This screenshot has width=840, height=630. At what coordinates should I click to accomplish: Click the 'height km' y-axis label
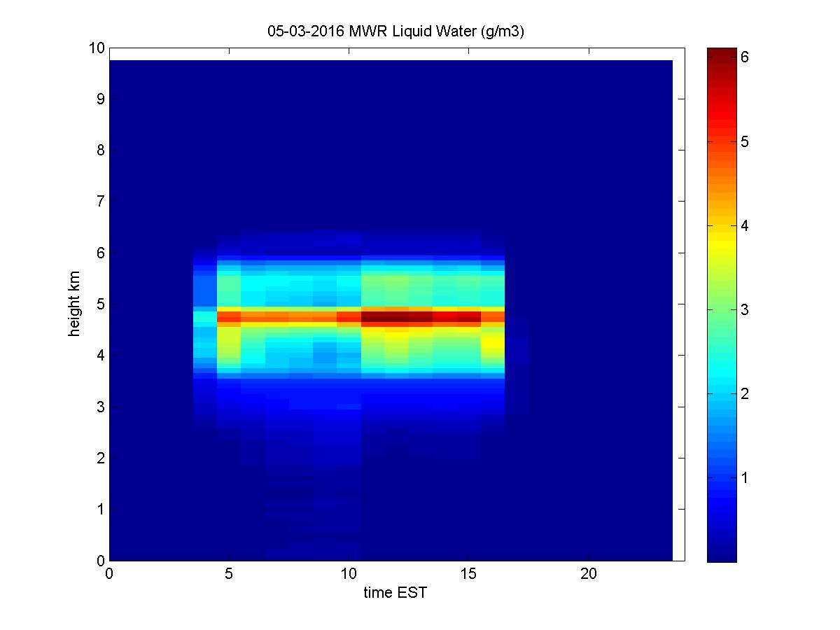click(x=75, y=304)
